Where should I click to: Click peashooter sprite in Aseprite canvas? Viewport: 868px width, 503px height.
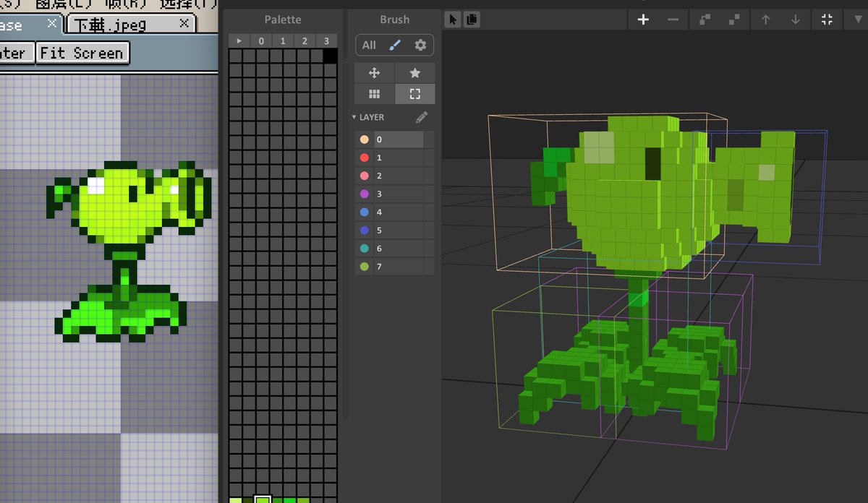coord(129,249)
